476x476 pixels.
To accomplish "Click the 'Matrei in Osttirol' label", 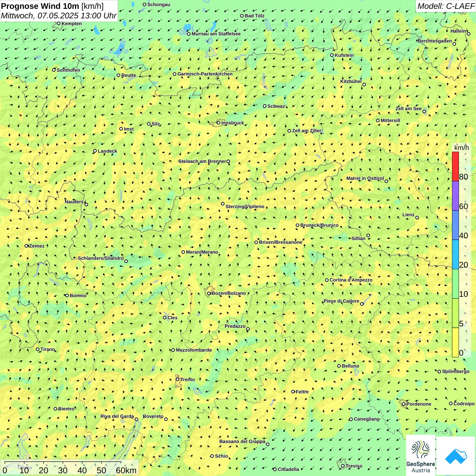I will 365,178.
